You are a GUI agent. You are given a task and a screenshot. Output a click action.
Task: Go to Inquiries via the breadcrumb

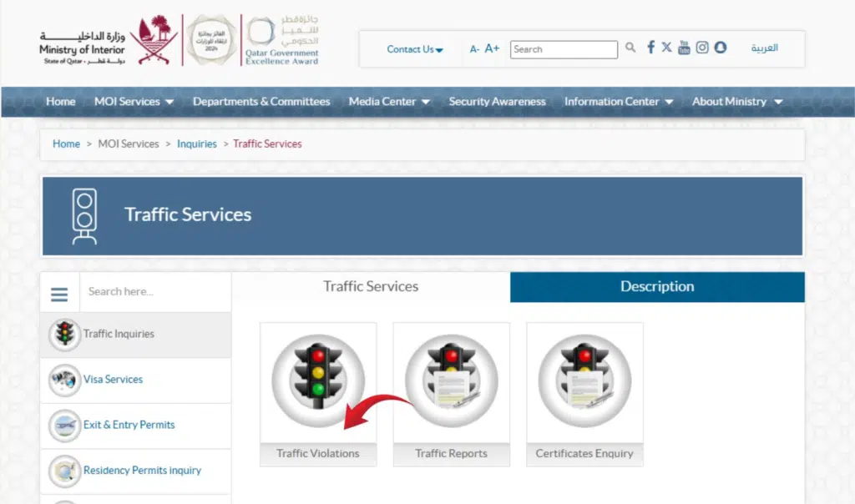(x=197, y=144)
